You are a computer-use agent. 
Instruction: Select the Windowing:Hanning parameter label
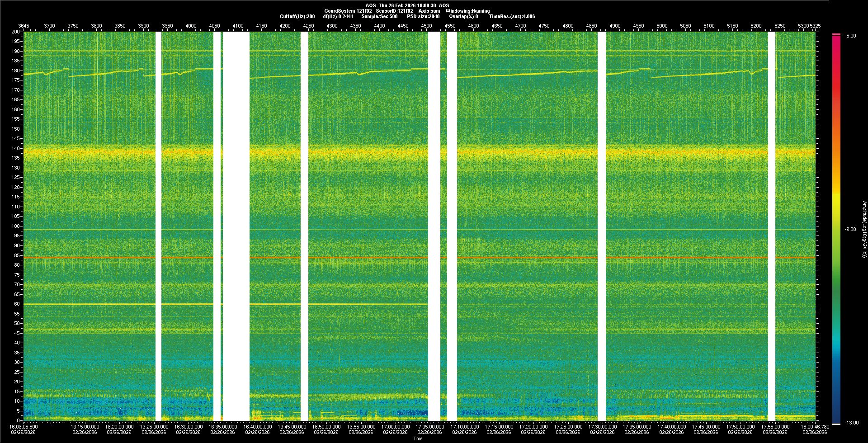coord(467,11)
